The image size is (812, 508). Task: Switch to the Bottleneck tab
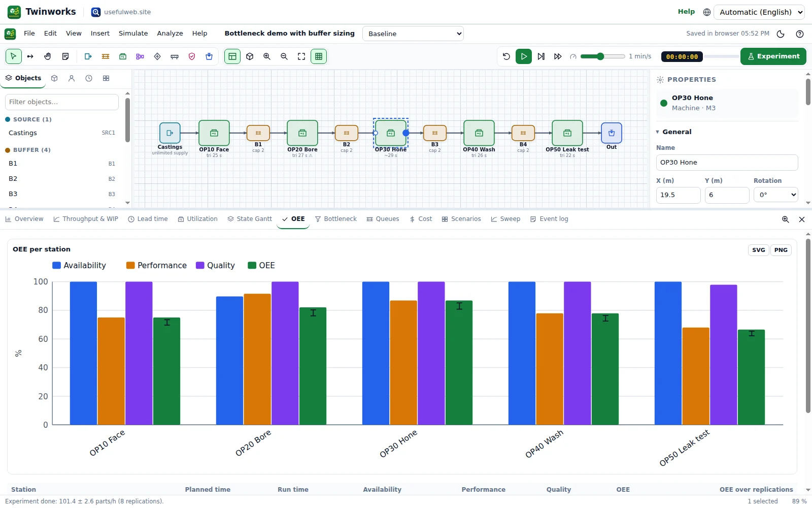(x=335, y=219)
